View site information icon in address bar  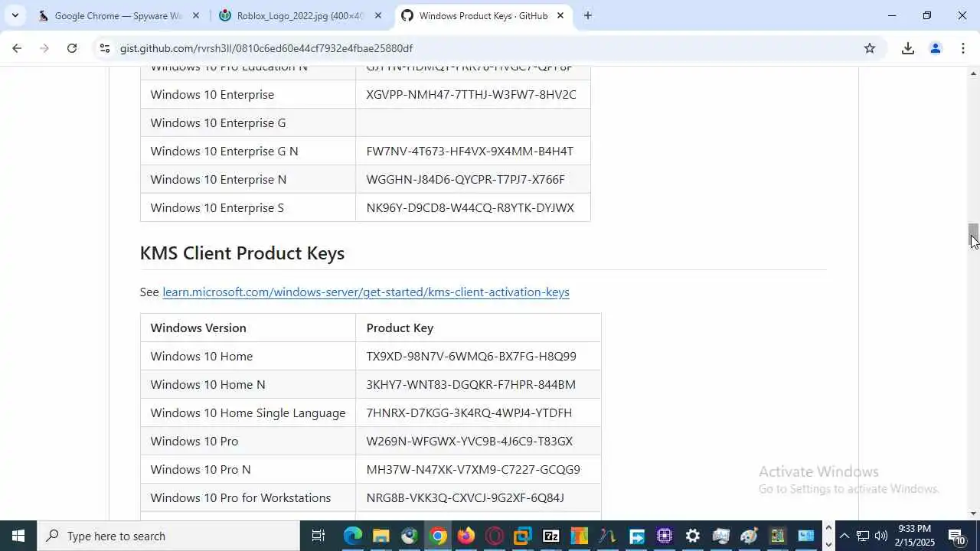point(105,48)
